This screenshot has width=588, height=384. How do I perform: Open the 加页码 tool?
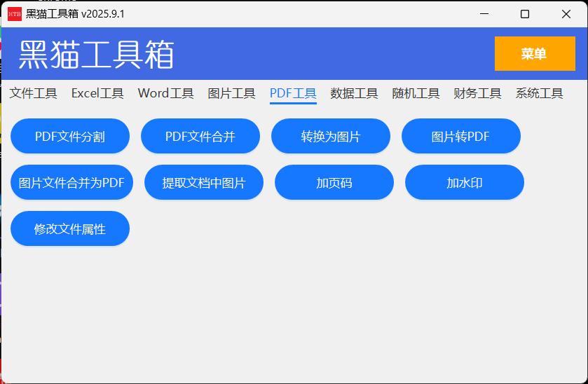pyautogui.click(x=334, y=183)
